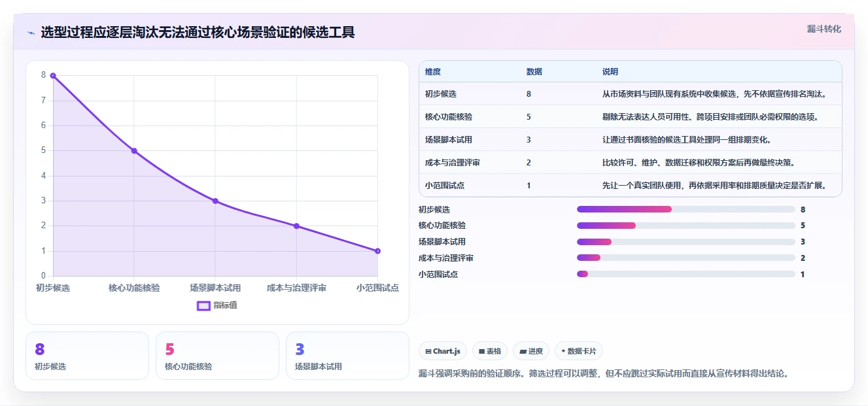Select 小范围试点 cell in the table

tap(445, 186)
